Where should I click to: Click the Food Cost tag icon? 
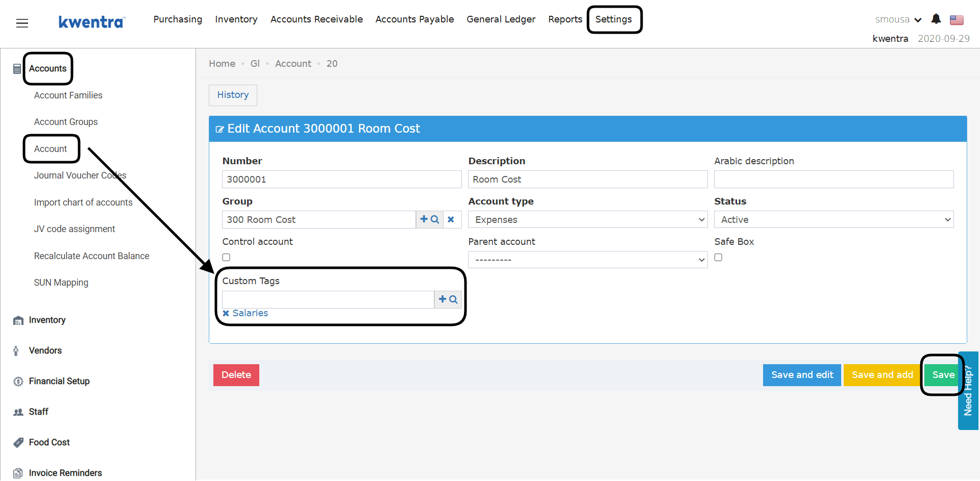click(x=18, y=443)
